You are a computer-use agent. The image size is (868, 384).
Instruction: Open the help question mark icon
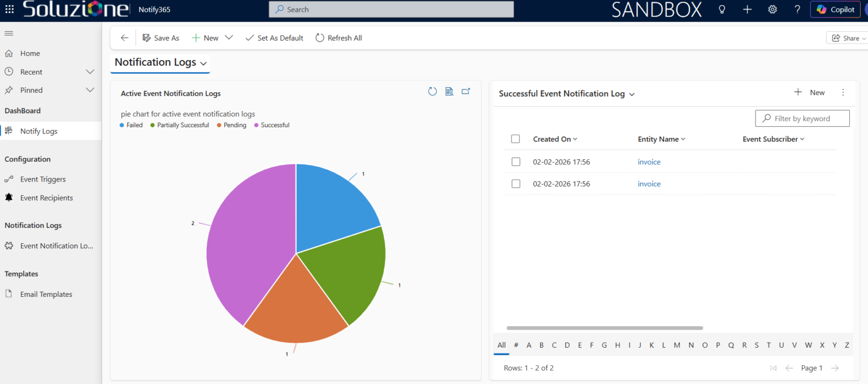click(x=797, y=10)
